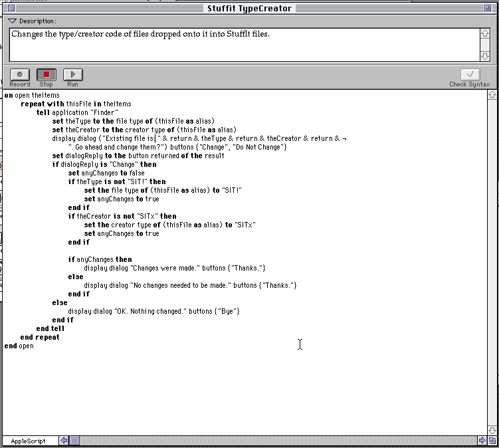This screenshot has height=448, width=499.
Task: Click the horizontal scrollbar thumb
Action: coord(74,441)
